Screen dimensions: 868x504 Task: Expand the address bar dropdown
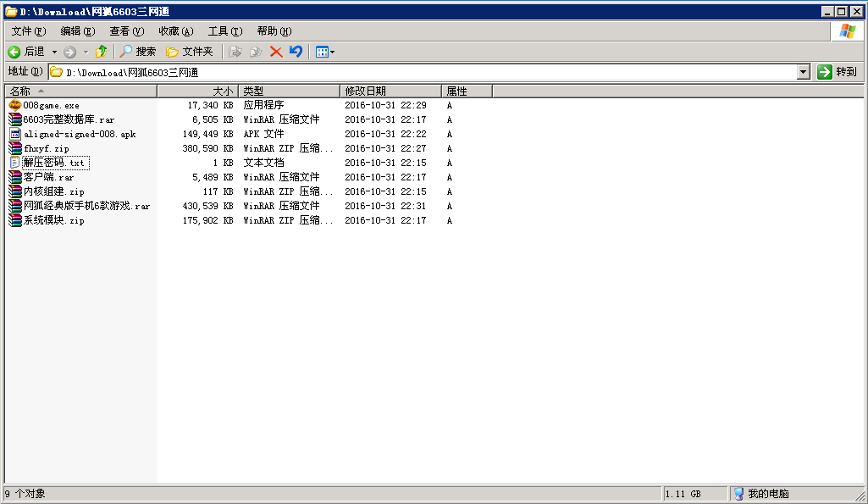(x=804, y=72)
